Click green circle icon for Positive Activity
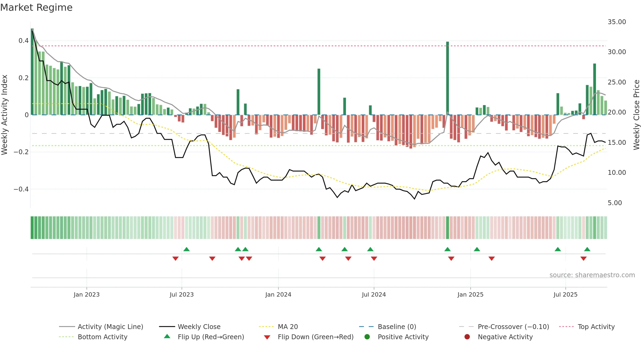The width and height of the screenshot is (644, 362). tap(367, 337)
